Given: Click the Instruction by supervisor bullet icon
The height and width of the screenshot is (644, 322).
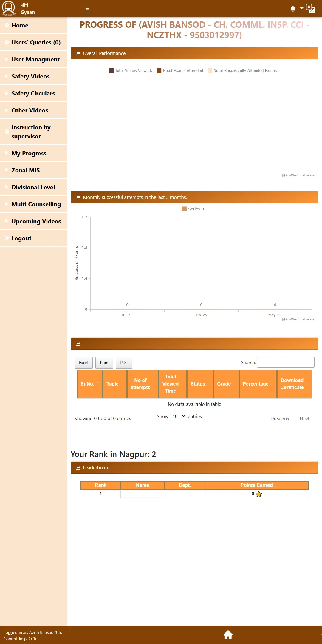Looking at the screenshot, I should point(7,132).
